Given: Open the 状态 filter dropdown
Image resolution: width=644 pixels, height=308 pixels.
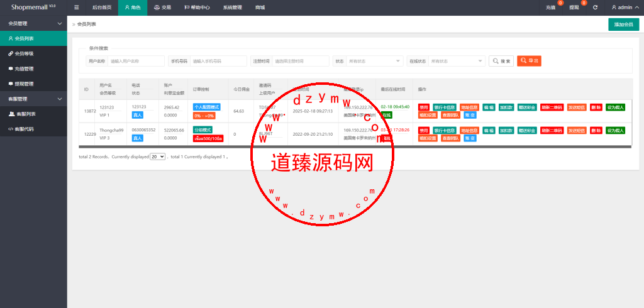Looking at the screenshot, I should tap(375, 61).
